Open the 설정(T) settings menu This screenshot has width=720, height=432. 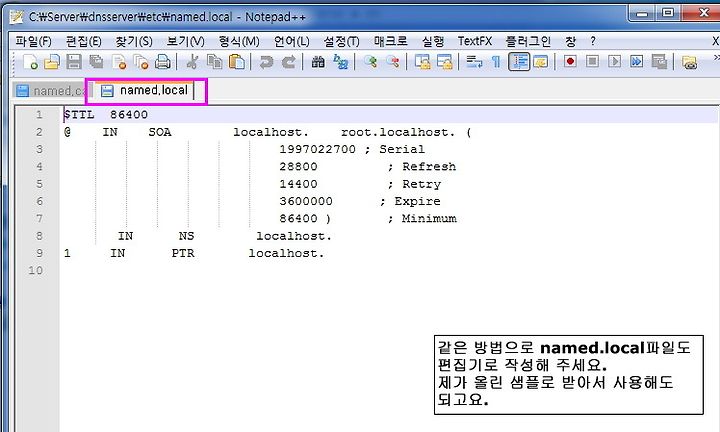[x=341, y=41]
